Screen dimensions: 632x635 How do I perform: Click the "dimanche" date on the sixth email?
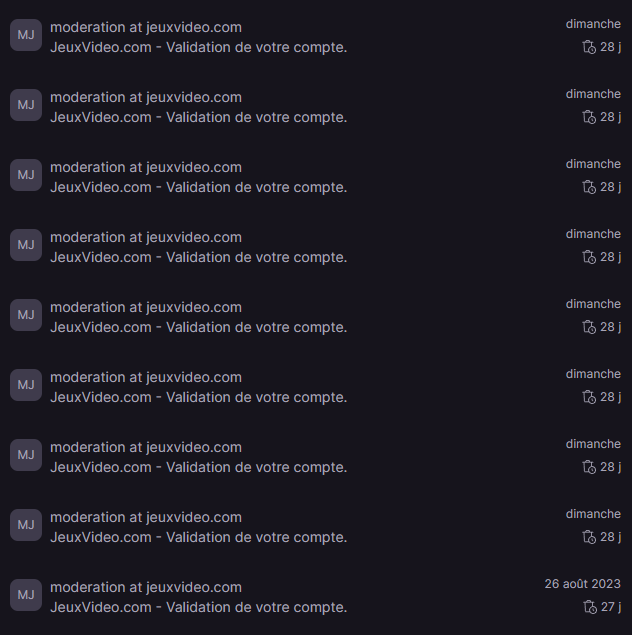point(593,374)
